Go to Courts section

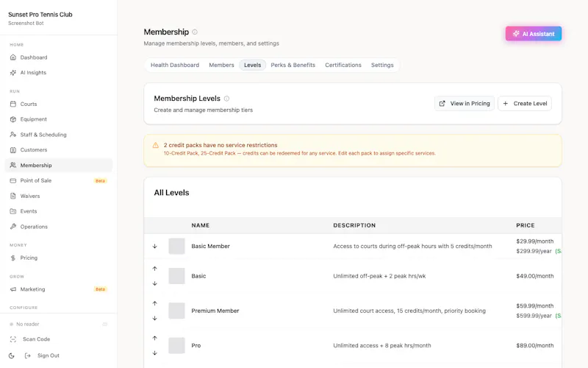click(x=59, y=104)
